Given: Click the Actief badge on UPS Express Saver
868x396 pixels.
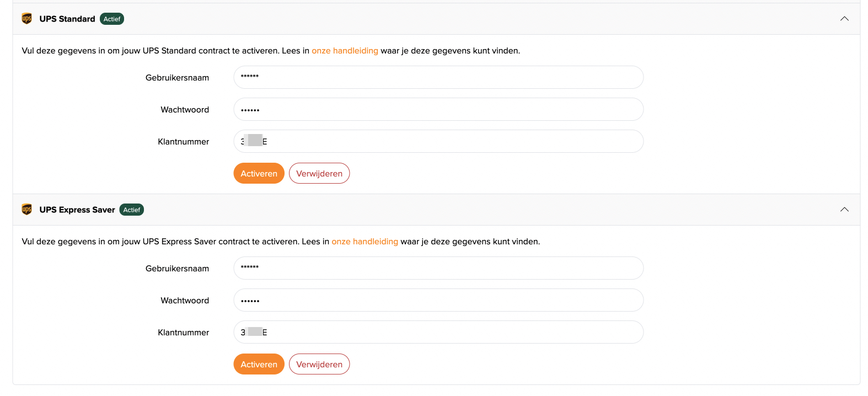Looking at the screenshot, I should tap(132, 210).
